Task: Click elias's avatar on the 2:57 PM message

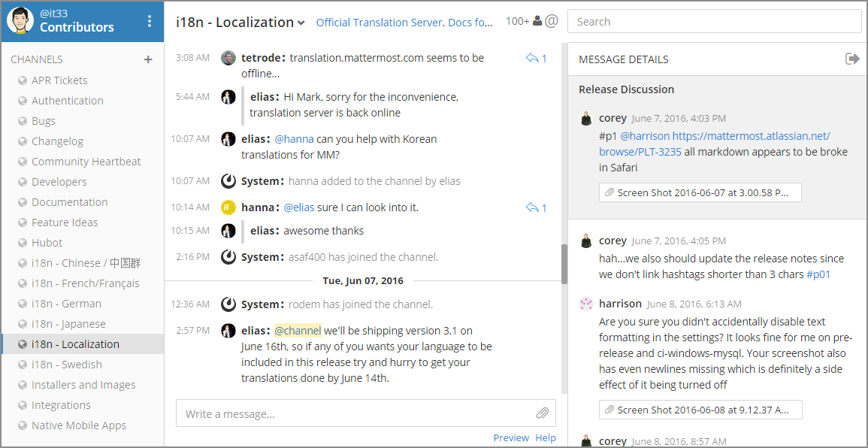Action: click(228, 331)
